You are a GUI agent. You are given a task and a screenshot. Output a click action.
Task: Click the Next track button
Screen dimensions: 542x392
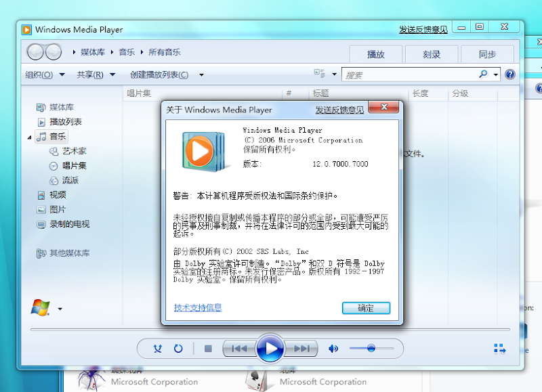pos(301,349)
